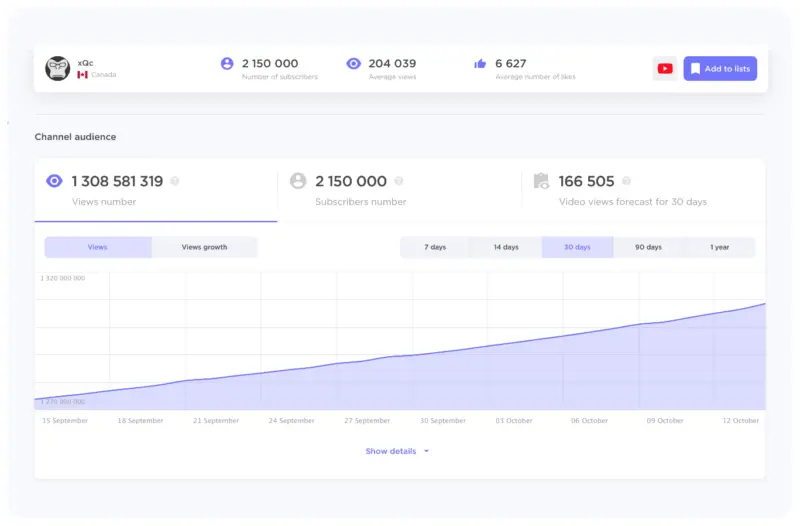Click the YouTube channel icon button
Screen dimensions: 800x526
(x=665, y=69)
